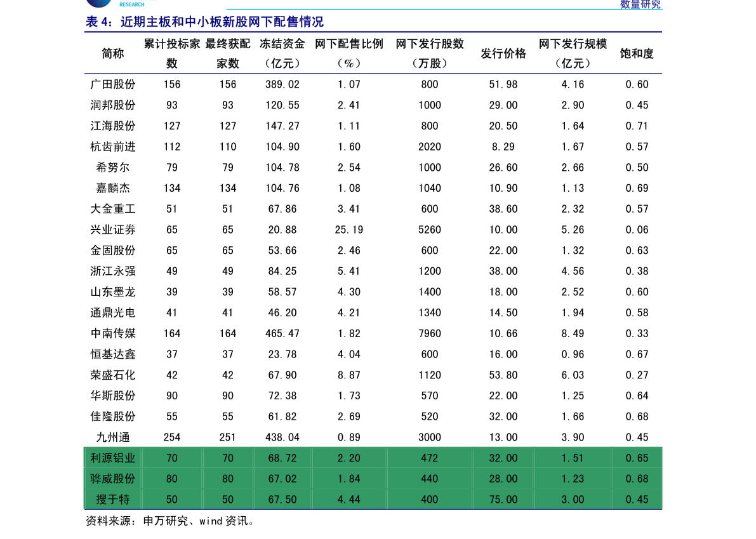
Task: Click the RESEARCH logo text
Action: tap(131, 4)
